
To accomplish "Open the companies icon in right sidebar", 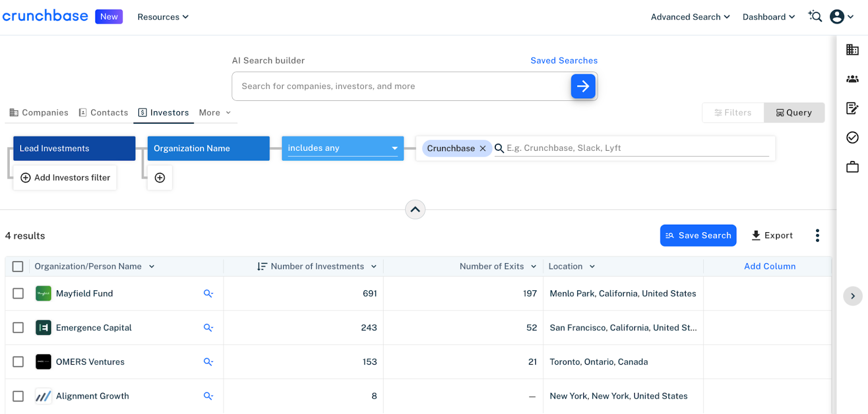I will [852, 49].
